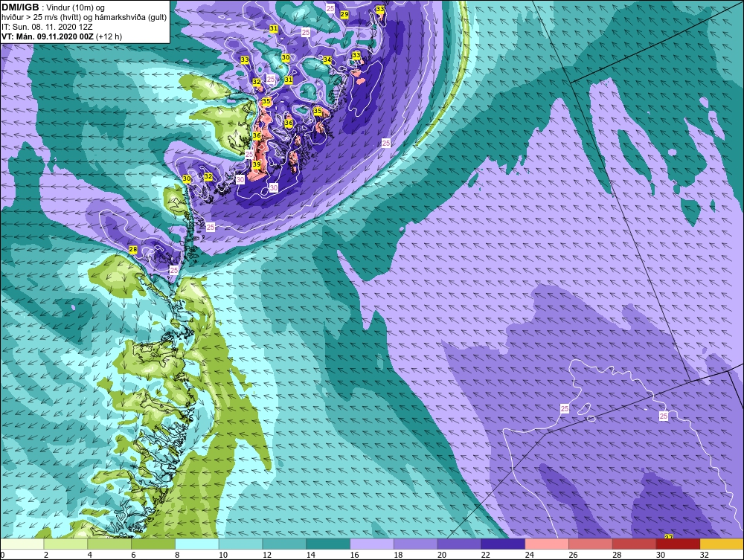Select the 28–30 m/s red legend swatch
The width and height of the screenshot is (744, 560).
click(635, 544)
